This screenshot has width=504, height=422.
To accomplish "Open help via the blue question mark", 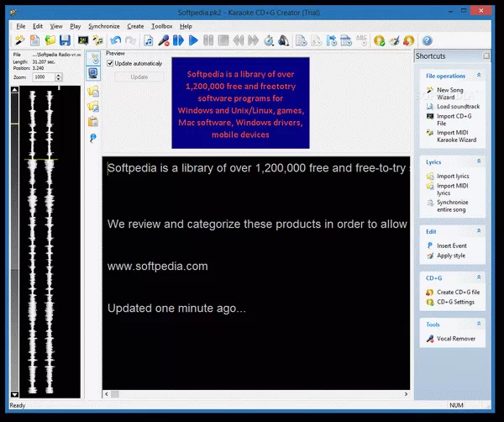I will pyautogui.click(x=428, y=40).
